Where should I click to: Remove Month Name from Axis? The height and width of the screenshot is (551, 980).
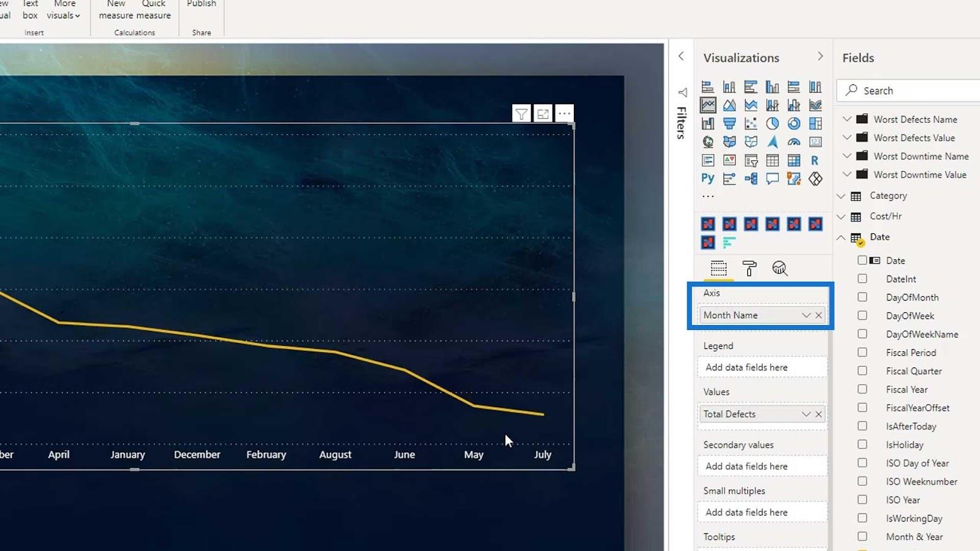(818, 315)
